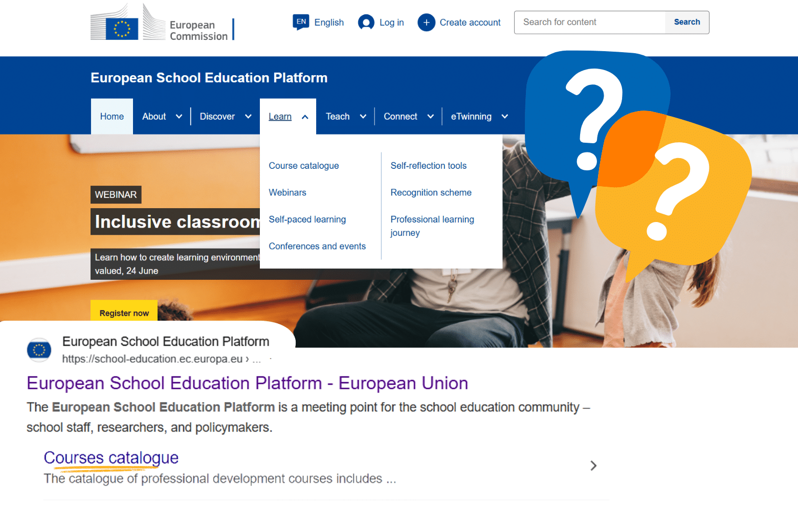
Task: Select Recognition scheme in Learn menu
Action: click(x=431, y=192)
